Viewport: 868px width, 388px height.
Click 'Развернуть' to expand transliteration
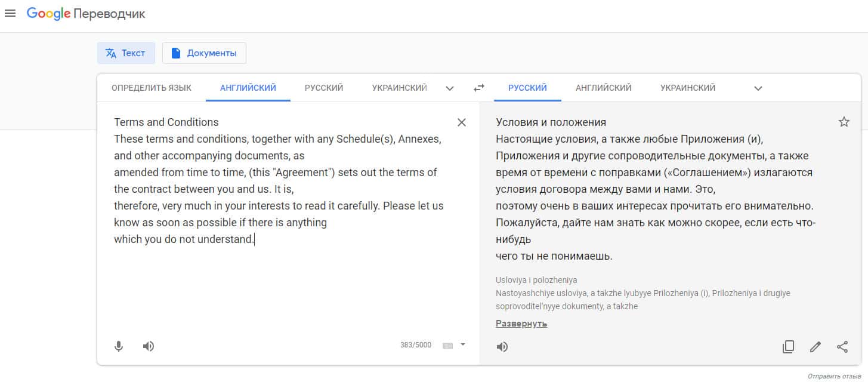click(521, 324)
